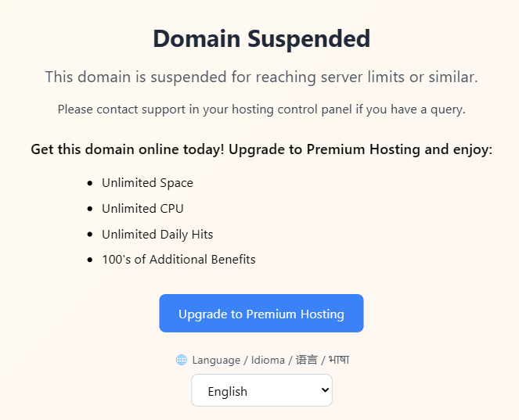Select the Unlimited Daily Hits list item
The width and height of the screenshot is (519, 420).
tap(157, 235)
